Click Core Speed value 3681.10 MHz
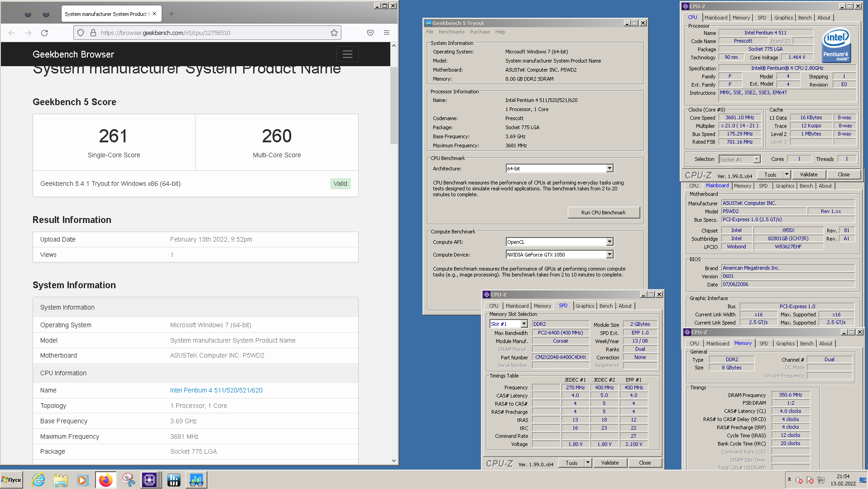This screenshot has height=489, width=868. click(x=740, y=117)
